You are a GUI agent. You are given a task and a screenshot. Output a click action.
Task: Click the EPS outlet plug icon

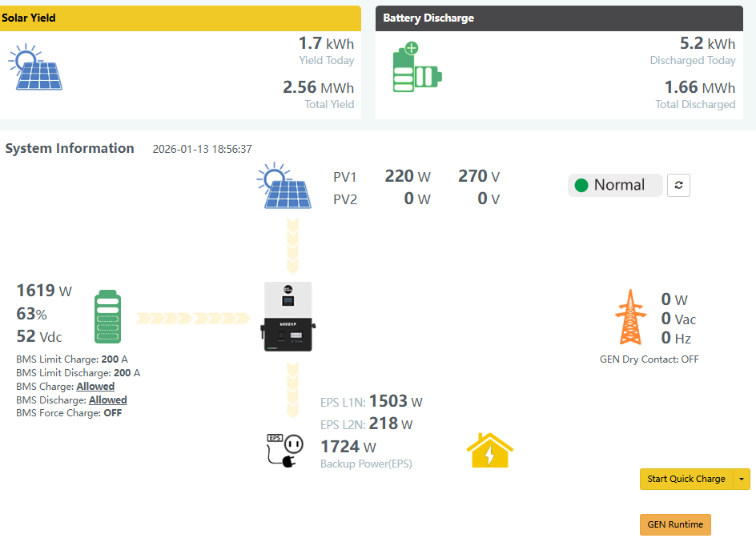pos(285,449)
